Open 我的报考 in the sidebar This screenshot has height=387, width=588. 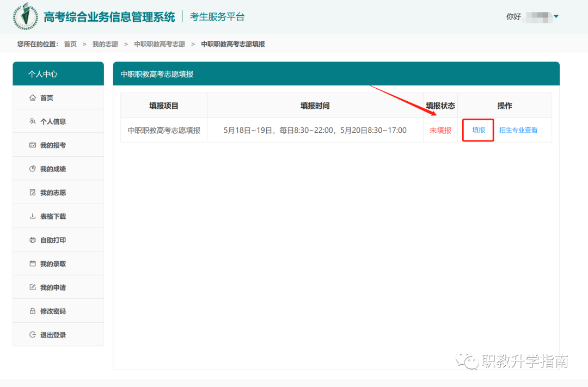tap(58, 145)
